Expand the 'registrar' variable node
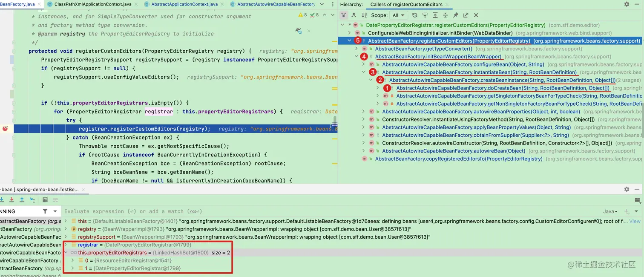Viewport: 644px width, 277px height. pyautogui.click(x=66, y=245)
